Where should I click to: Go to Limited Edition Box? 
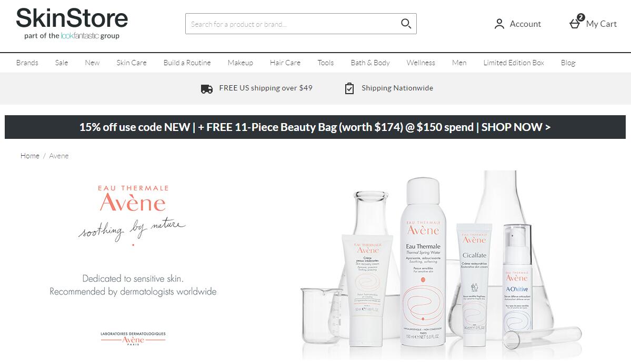pyautogui.click(x=514, y=63)
